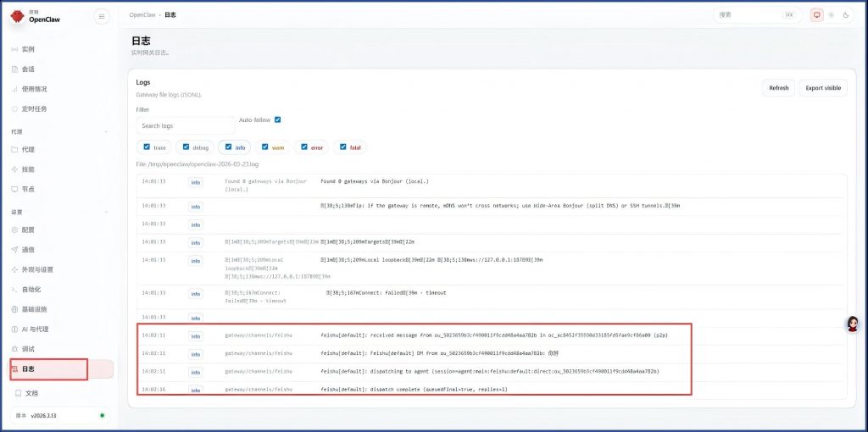Click the floating assistant avatar
This screenshot has width=868, height=432.
(x=853, y=324)
